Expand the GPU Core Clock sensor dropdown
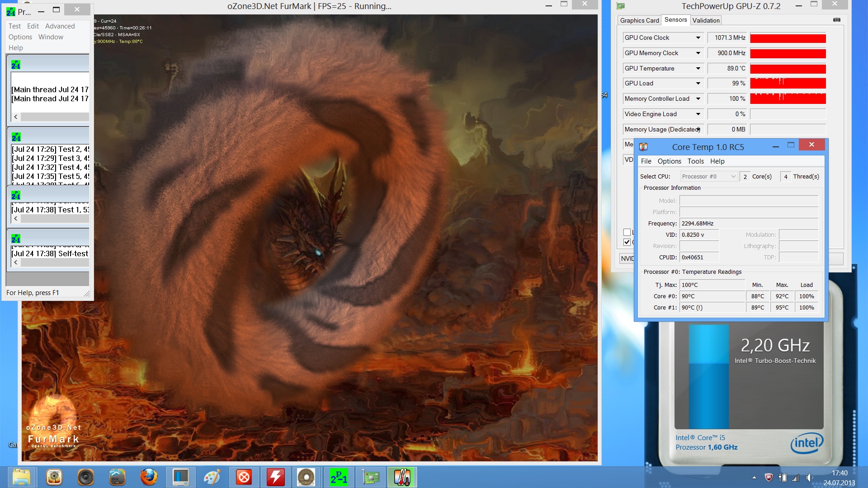Screen dimensions: 868x488 point(698,38)
